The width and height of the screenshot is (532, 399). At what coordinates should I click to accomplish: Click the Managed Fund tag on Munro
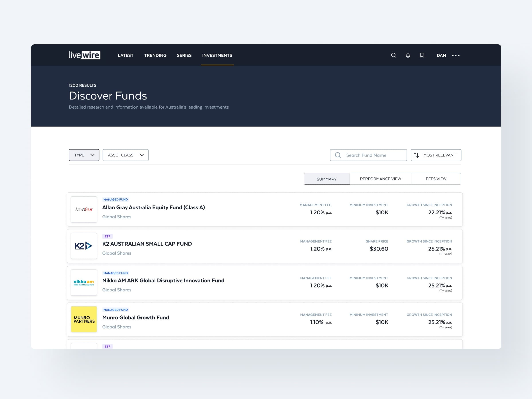pos(115,310)
